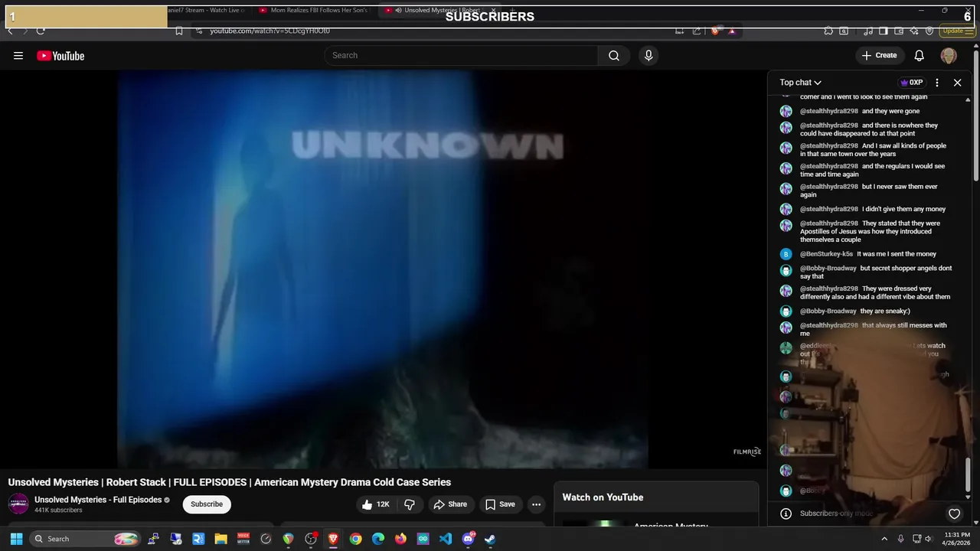
Task: Click @BenSturkey-k5s chat username
Action: click(x=826, y=254)
